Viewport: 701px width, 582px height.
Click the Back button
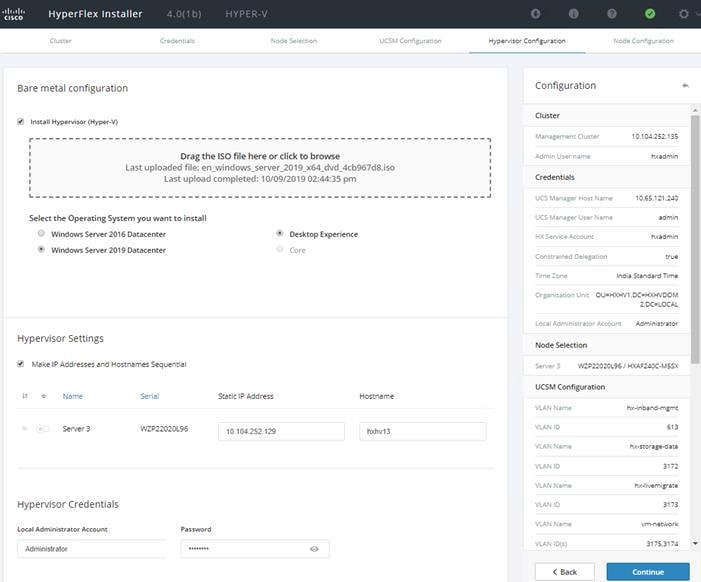565,572
